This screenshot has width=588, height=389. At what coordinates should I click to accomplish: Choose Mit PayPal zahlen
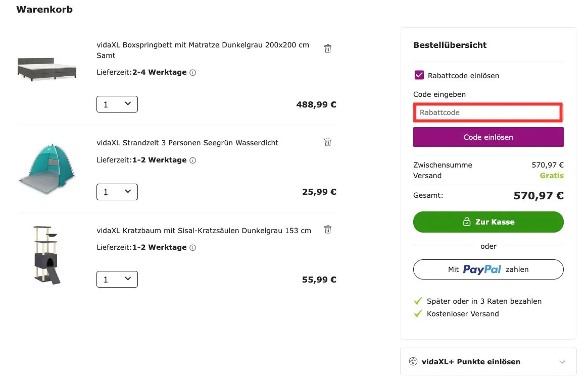coord(488,269)
